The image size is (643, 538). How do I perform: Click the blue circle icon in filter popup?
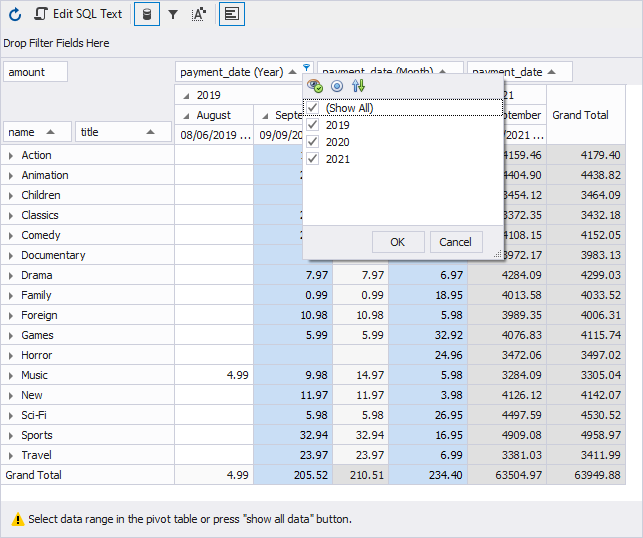click(x=337, y=86)
